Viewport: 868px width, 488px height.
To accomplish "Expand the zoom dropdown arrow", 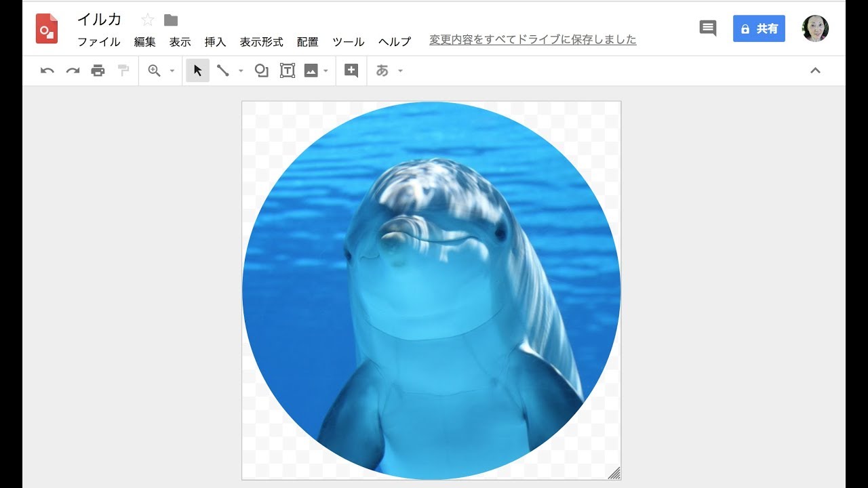I will click(172, 71).
